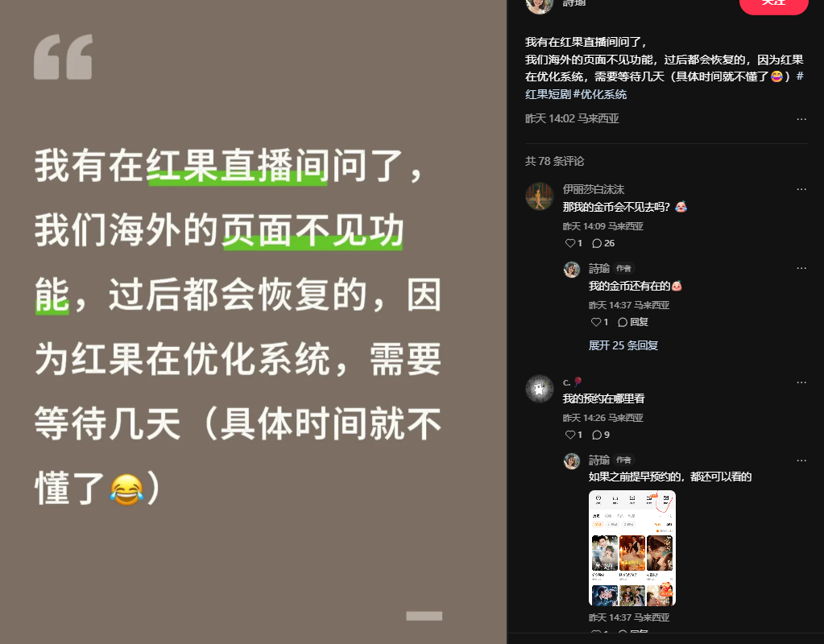Open 伊丽莎白沫沫's profile avatar
This screenshot has height=644, width=824.
click(x=539, y=196)
